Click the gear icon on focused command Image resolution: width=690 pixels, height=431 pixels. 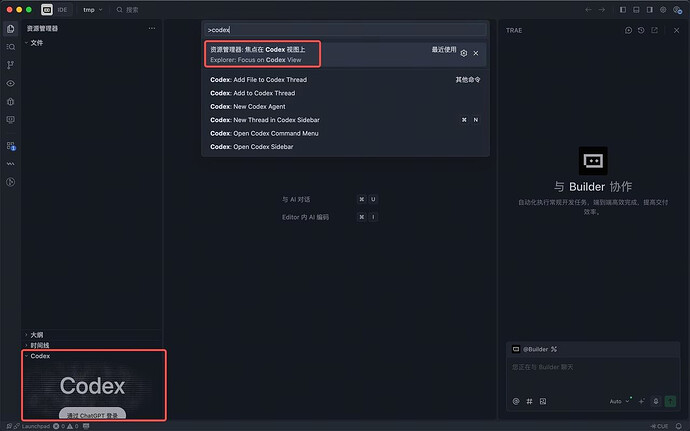point(464,53)
